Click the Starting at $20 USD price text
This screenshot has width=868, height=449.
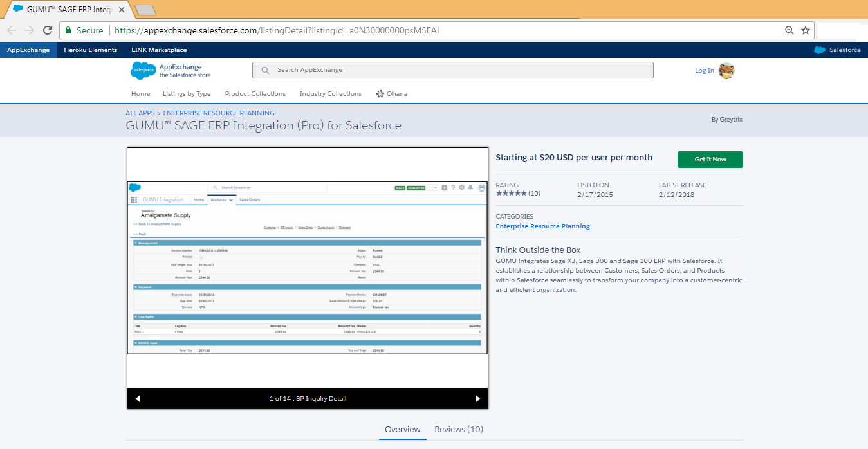coord(574,158)
